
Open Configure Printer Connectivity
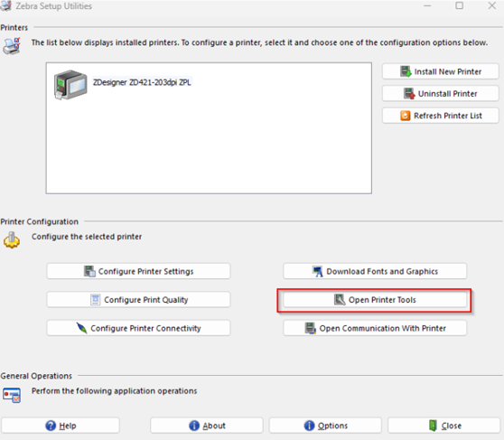click(138, 328)
